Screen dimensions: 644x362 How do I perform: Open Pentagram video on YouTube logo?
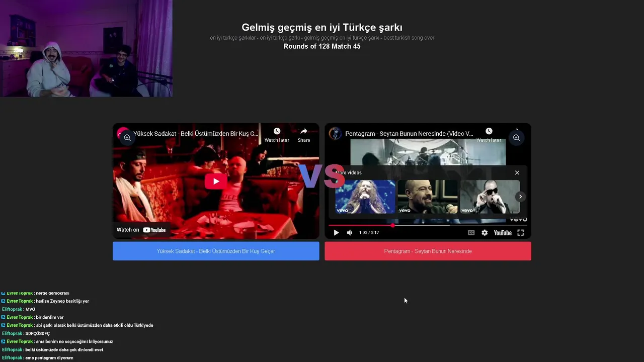pos(503,233)
